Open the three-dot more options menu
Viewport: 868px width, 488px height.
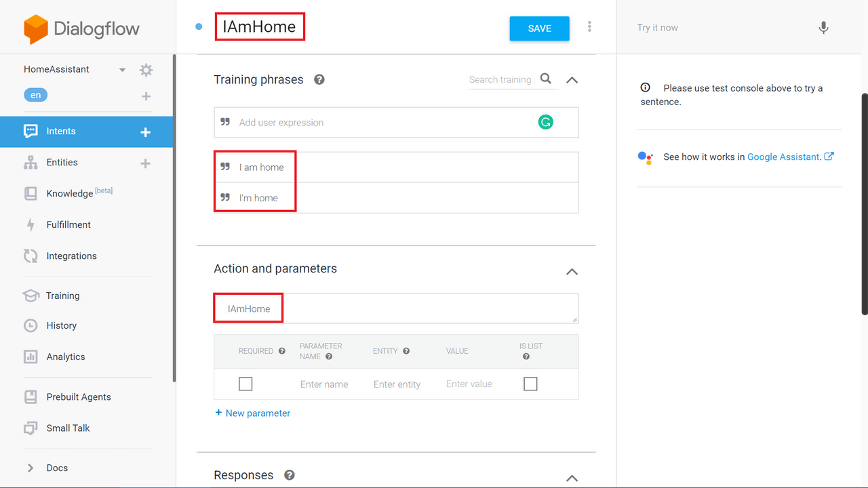tap(589, 26)
